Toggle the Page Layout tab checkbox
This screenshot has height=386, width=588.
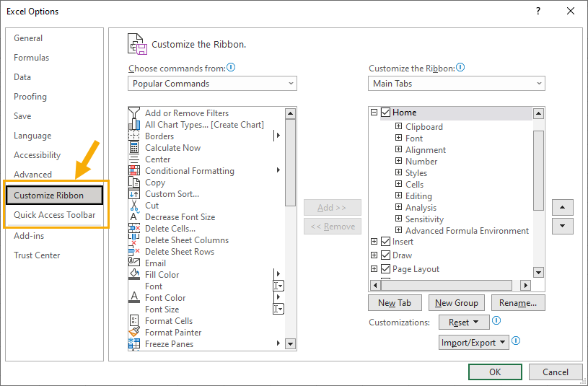point(385,269)
